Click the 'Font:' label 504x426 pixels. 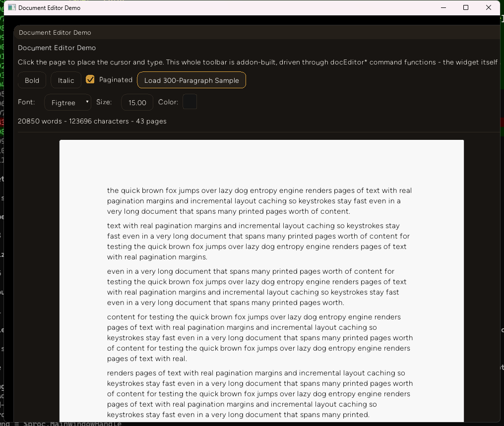point(26,102)
